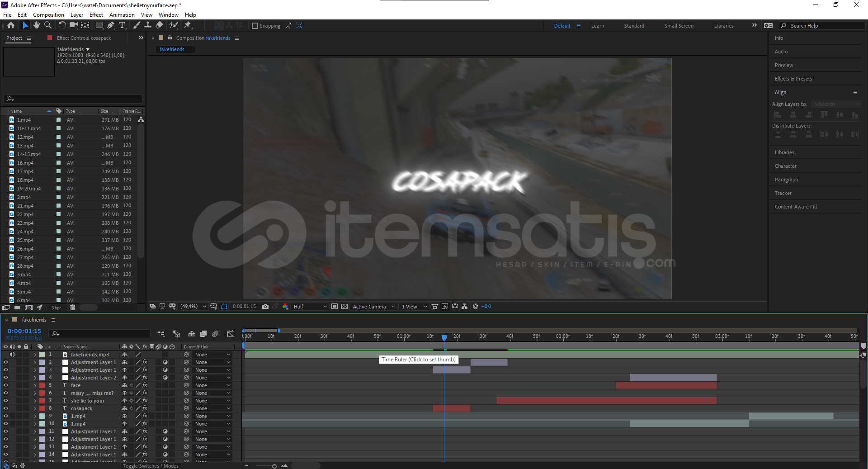Screen dimensions: 868x469
Task: Open the Align Layers to Selection dropdown
Action: tap(835, 104)
